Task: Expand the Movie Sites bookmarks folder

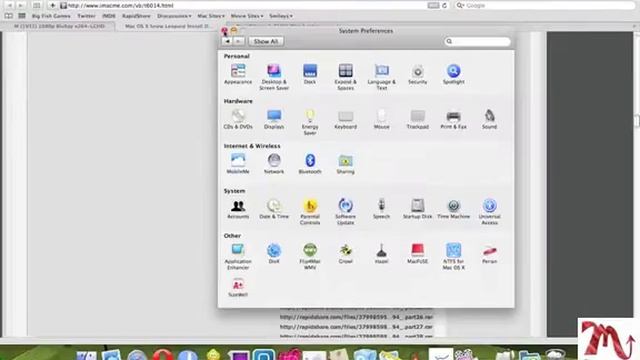Action: point(247,16)
